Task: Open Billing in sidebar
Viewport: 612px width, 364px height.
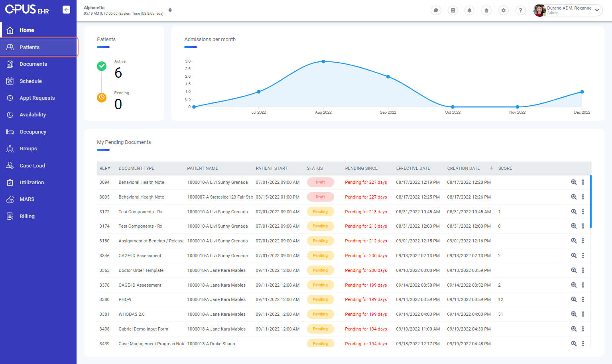Action: tap(38, 216)
